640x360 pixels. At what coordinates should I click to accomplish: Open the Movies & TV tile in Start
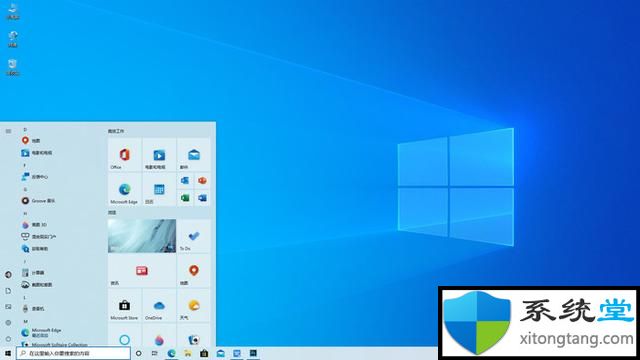coord(159,155)
